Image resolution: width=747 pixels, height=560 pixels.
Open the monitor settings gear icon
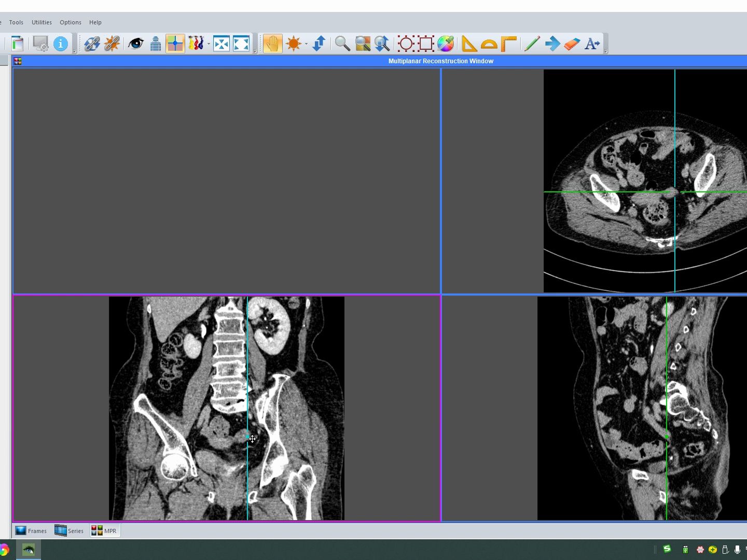pos(40,44)
